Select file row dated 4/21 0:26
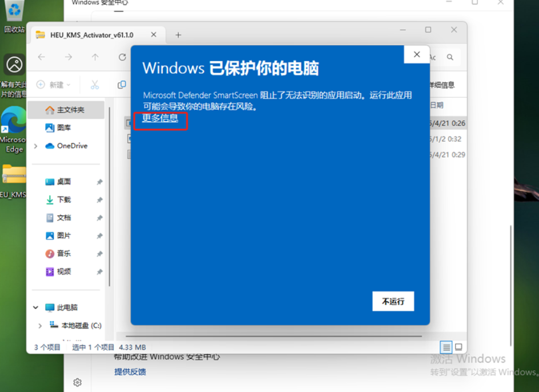Image resolution: width=539 pixels, height=392 pixels. coord(448,123)
